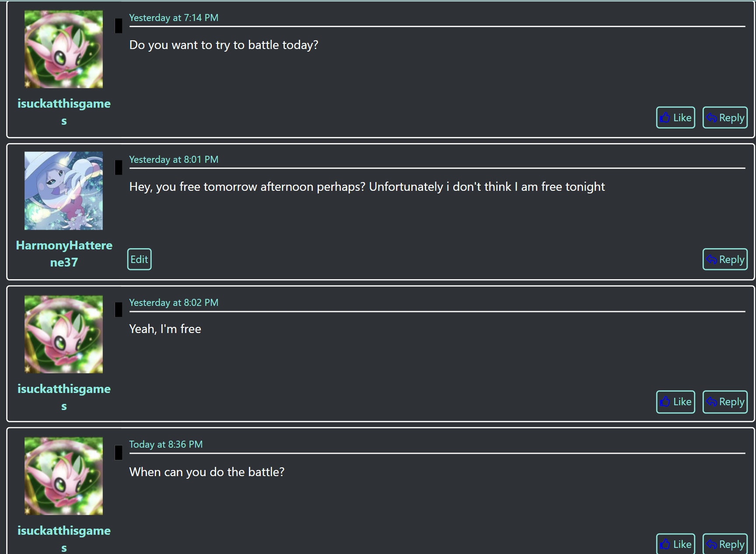This screenshot has height=554, width=756.
Task: Open the "Yesterday at 8:01 PM" timestamp link
Action: click(x=174, y=160)
